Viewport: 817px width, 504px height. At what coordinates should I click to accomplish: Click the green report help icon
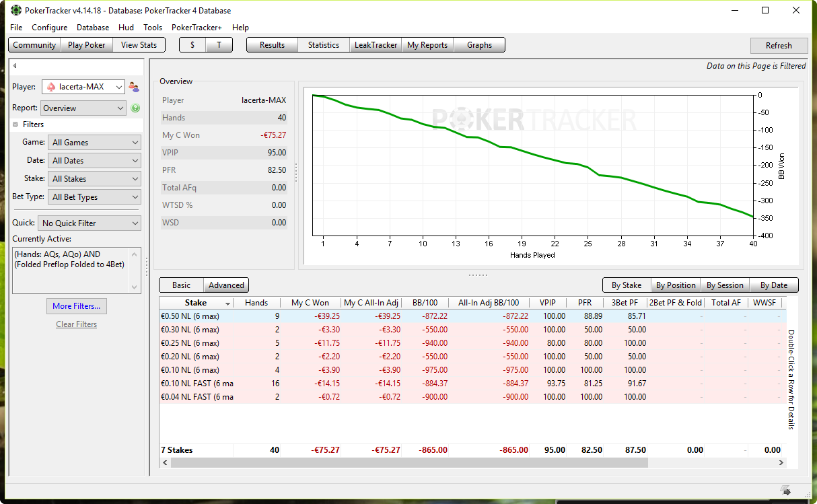[135, 108]
